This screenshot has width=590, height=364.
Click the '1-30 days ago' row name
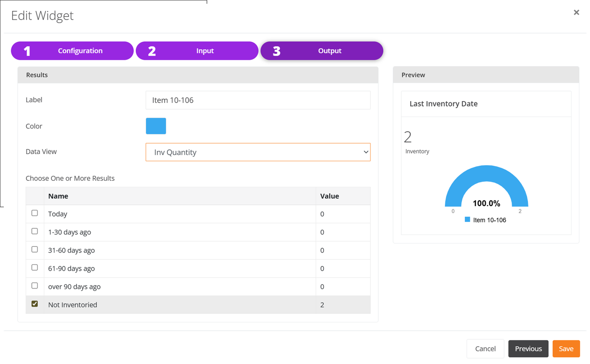(70, 232)
